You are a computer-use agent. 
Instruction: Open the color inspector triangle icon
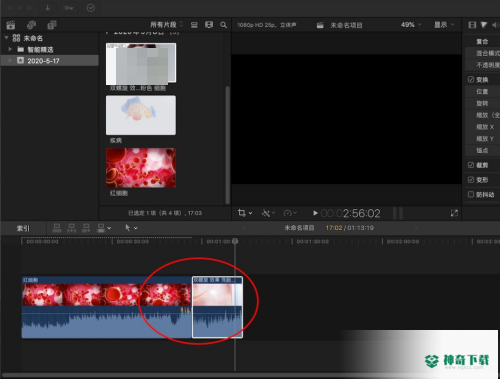click(x=484, y=25)
